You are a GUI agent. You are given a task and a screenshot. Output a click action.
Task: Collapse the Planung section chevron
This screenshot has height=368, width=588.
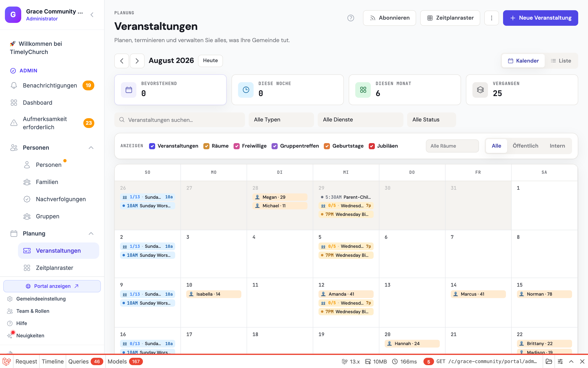click(91, 234)
